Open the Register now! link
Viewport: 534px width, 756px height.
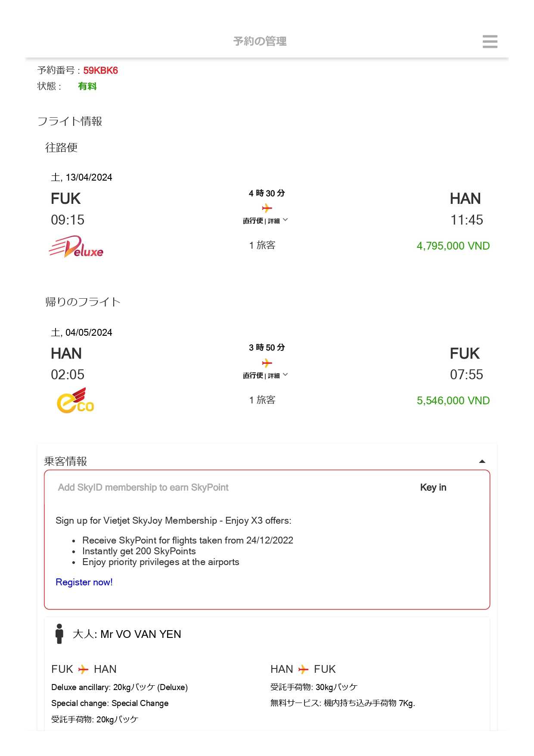pos(84,582)
